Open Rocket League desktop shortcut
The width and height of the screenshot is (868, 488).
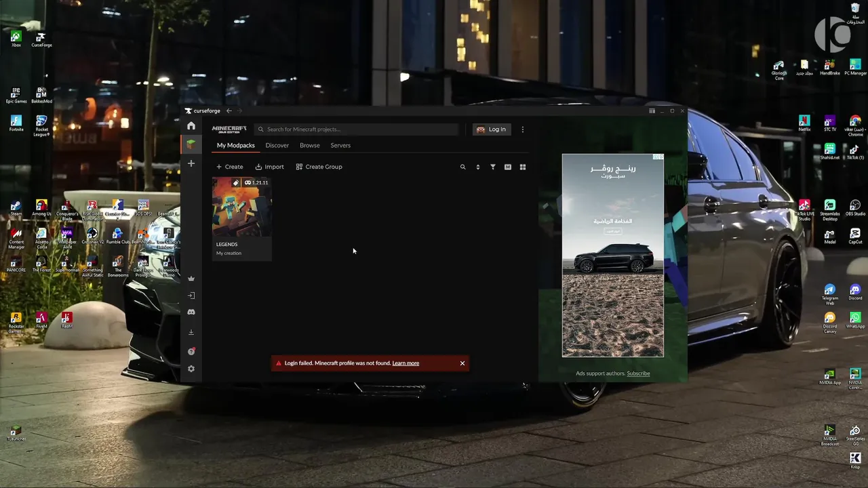41,125
